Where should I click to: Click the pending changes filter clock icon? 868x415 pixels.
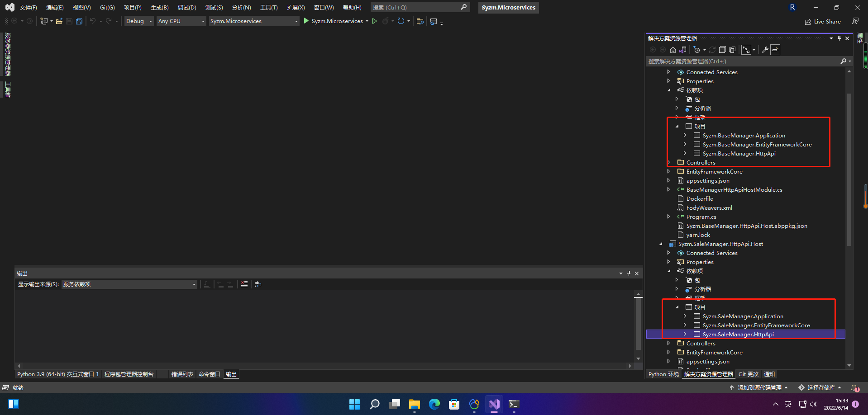[697, 50]
